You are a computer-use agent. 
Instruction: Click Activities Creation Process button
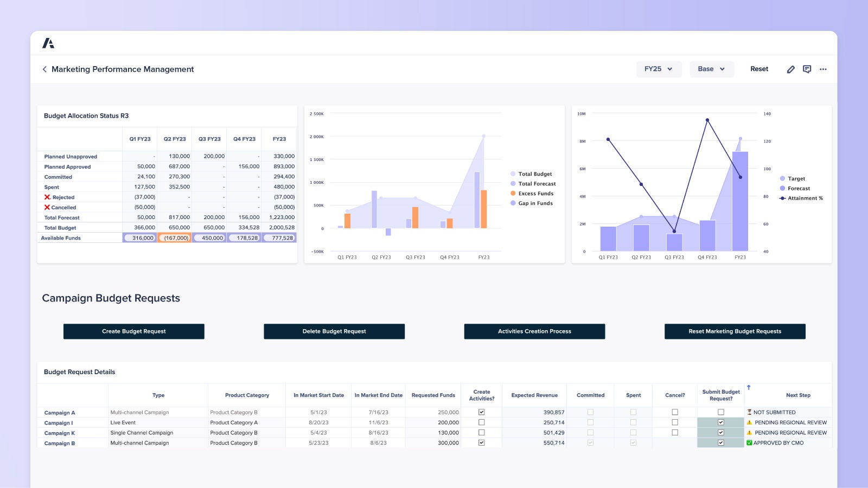pyautogui.click(x=534, y=331)
